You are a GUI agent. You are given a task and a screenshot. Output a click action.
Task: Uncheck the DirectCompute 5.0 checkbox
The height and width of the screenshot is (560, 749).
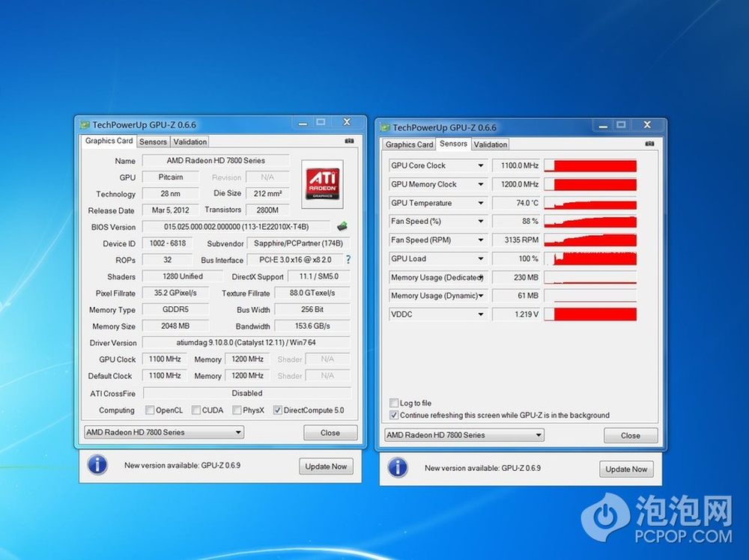(x=278, y=410)
